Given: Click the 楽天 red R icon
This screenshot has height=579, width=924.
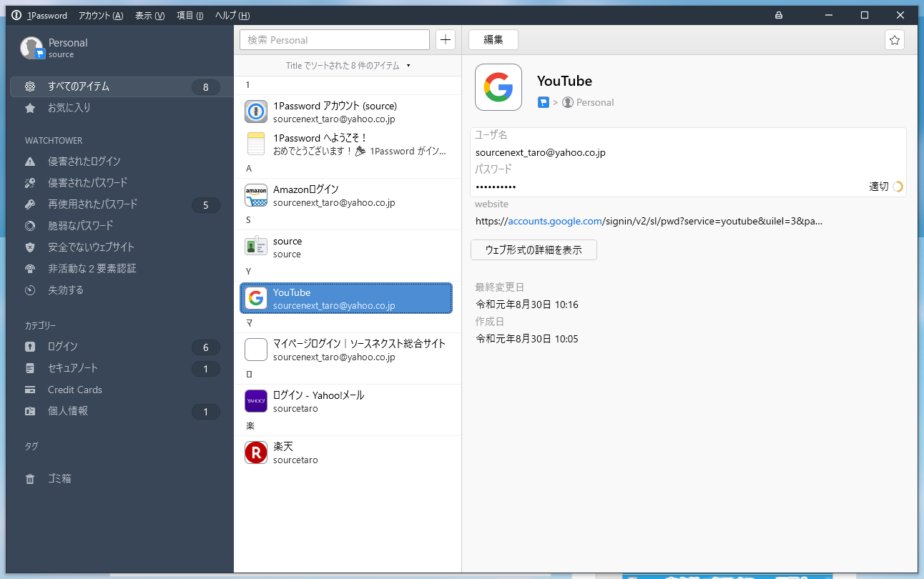Looking at the screenshot, I should click(x=256, y=452).
